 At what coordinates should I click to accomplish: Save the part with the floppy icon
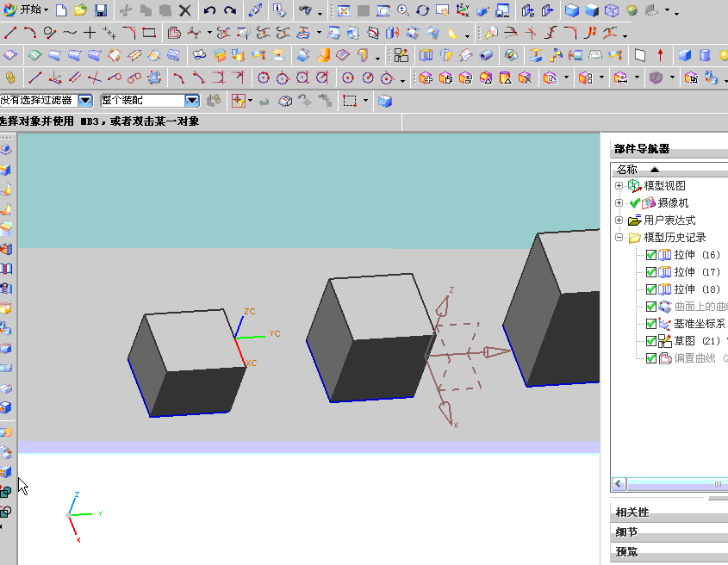[101, 9]
